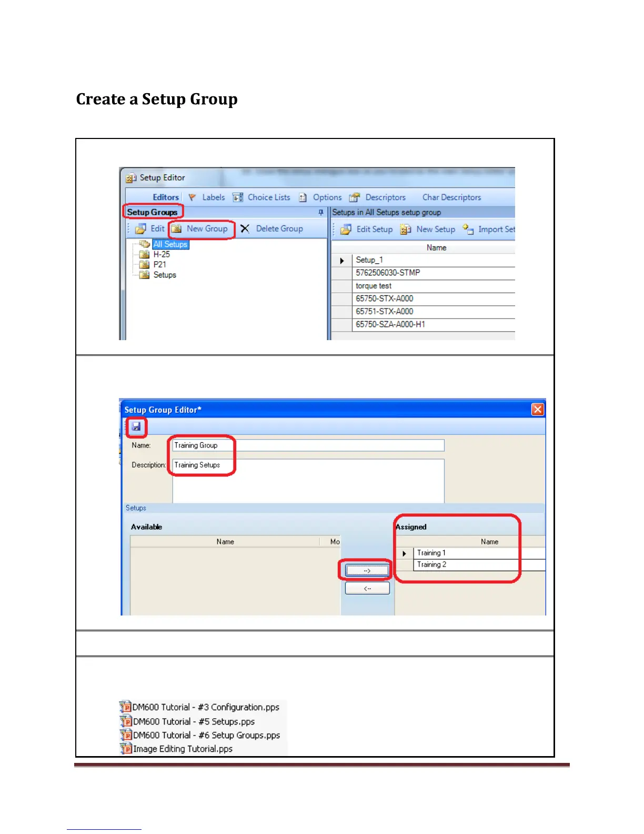This screenshot has height=834, width=644.
Task: Click the Options page icon
Action: click(303, 197)
